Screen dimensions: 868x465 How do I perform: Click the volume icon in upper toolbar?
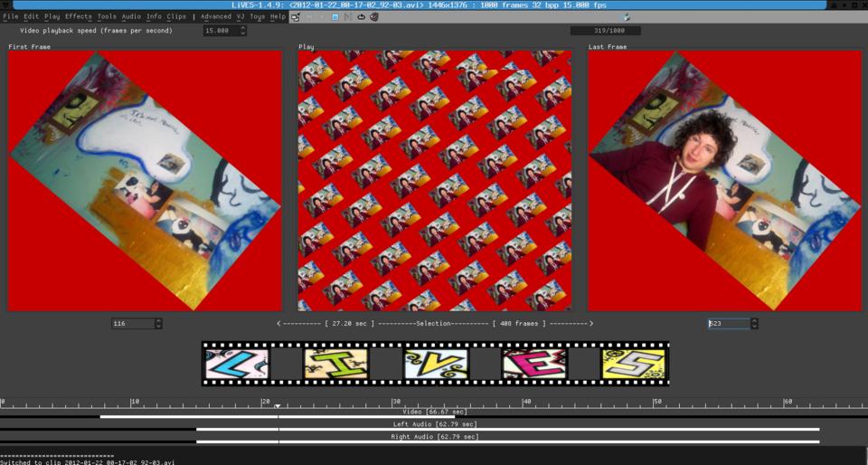[x=627, y=16]
